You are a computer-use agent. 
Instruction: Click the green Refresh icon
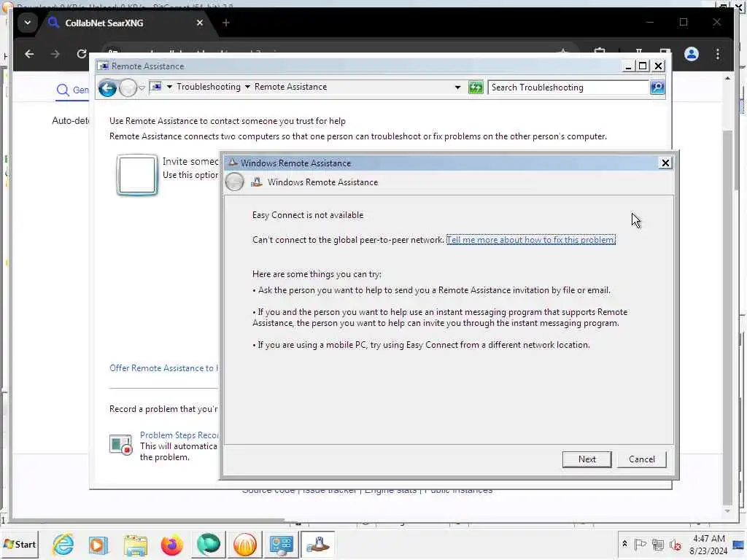click(476, 87)
